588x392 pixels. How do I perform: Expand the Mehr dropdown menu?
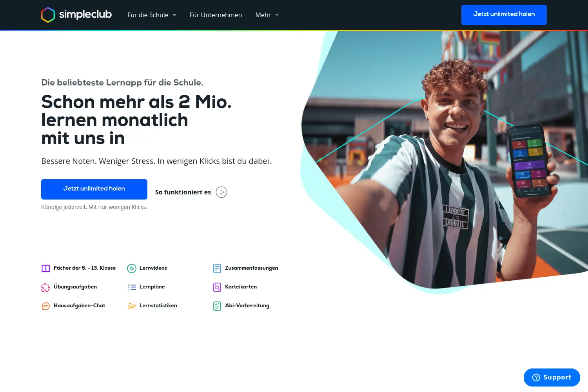267,15
